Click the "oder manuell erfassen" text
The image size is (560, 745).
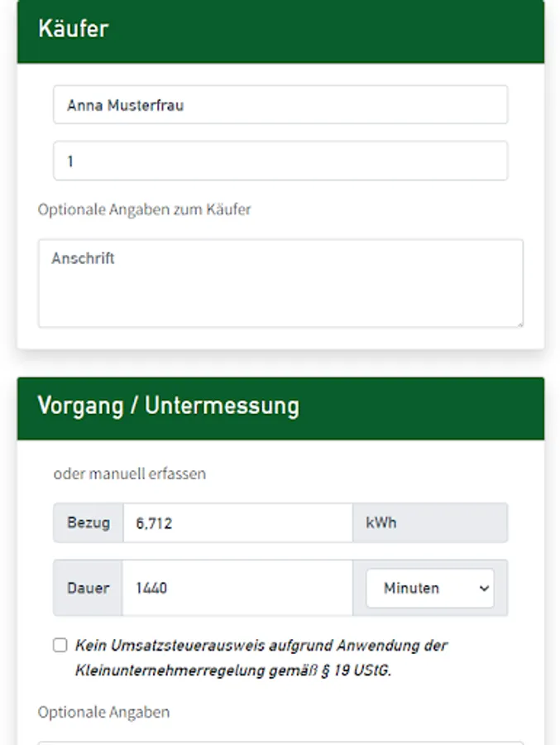[x=129, y=473]
